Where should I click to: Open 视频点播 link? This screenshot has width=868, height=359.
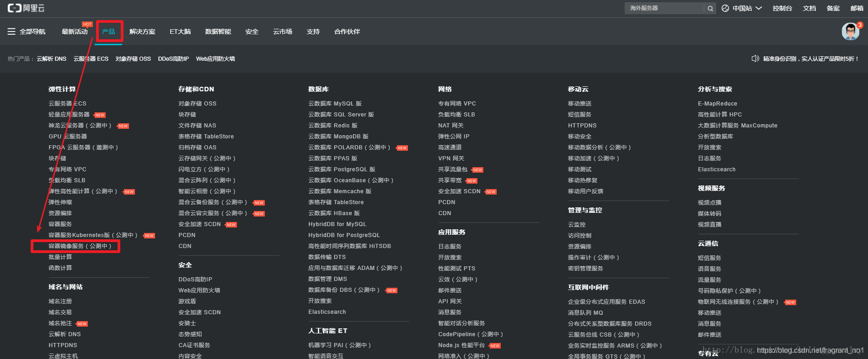pos(709,203)
